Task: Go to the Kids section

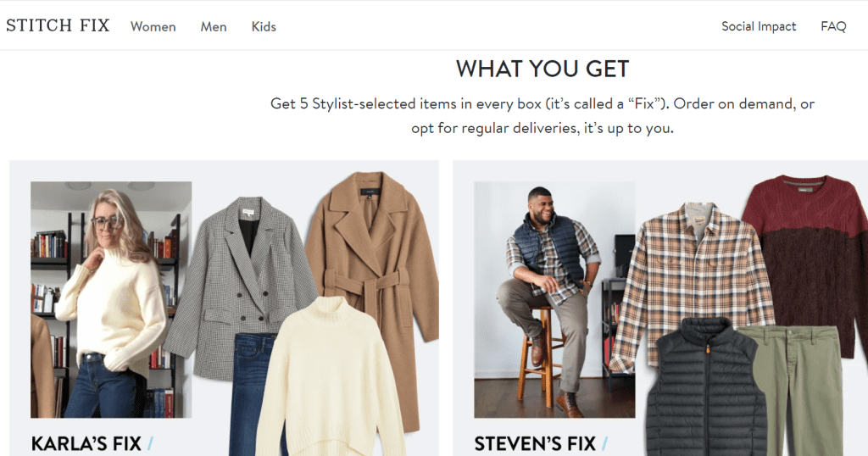Action: (x=264, y=26)
